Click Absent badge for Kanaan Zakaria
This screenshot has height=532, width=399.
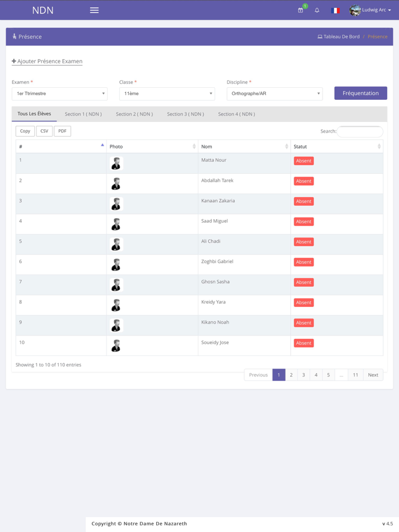click(x=304, y=201)
